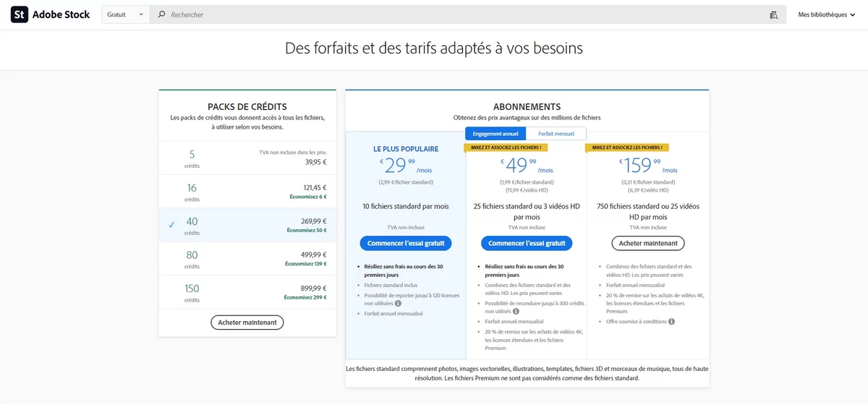Select the 40 crédits pack
The height and width of the screenshot is (418, 868).
point(247,225)
